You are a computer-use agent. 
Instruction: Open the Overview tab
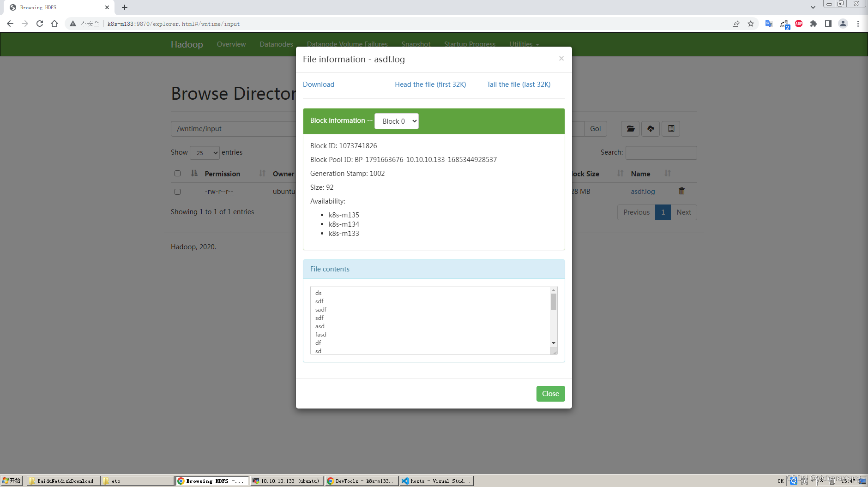click(231, 44)
